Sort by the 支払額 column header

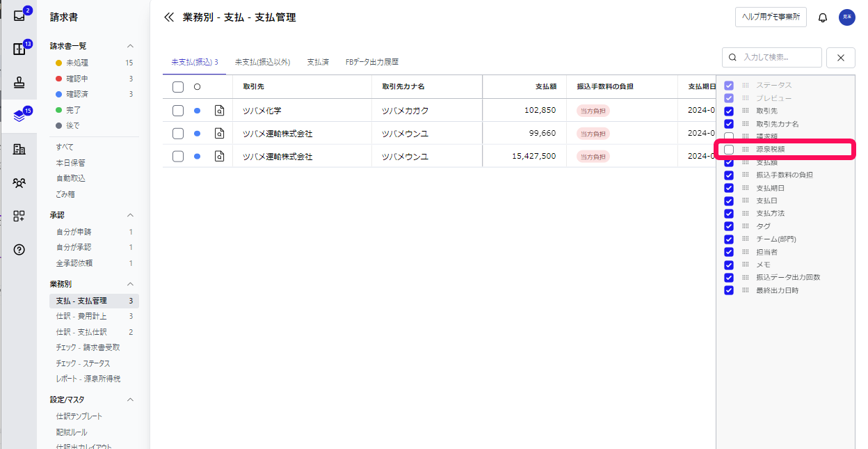tap(545, 87)
